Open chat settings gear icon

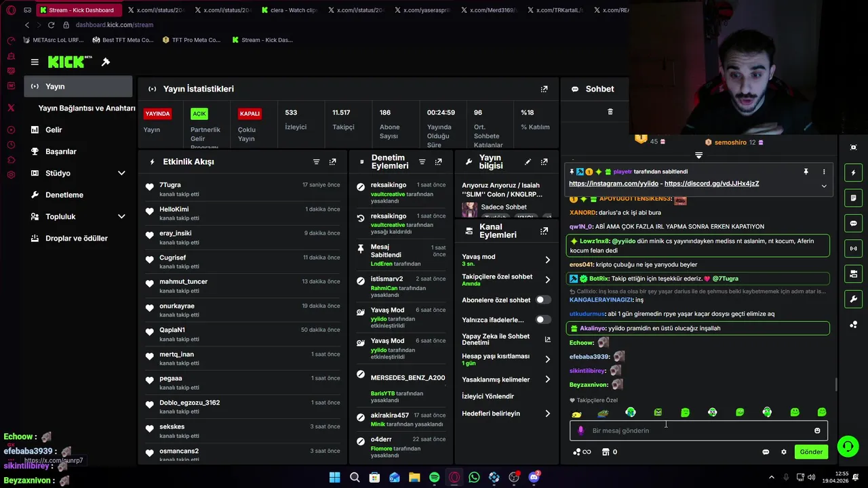pos(784,452)
